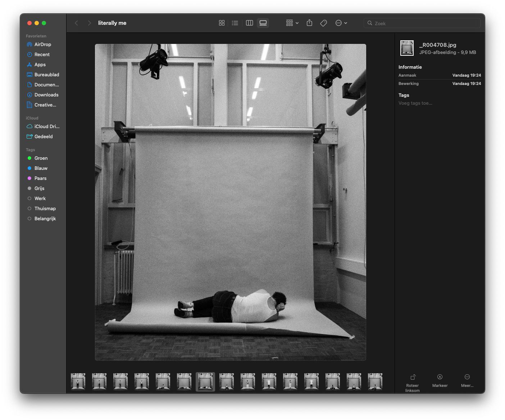Open Downloads folder in sidebar
The image size is (505, 420).
click(43, 95)
